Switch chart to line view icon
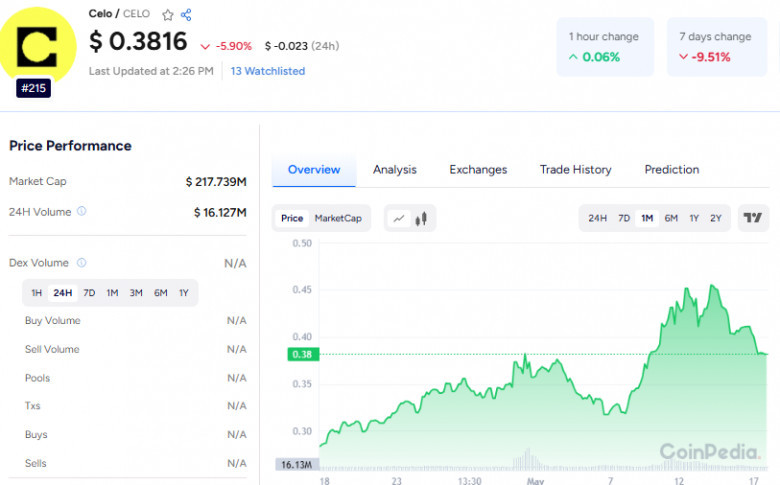 coord(399,218)
